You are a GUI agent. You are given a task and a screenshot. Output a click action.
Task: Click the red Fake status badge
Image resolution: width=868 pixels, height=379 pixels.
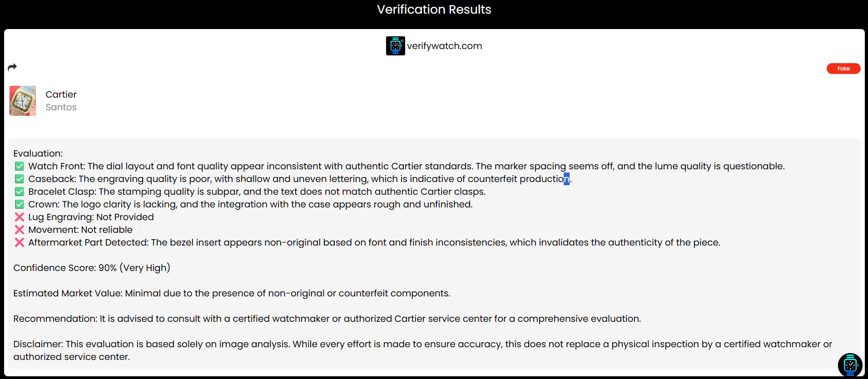(x=843, y=69)
